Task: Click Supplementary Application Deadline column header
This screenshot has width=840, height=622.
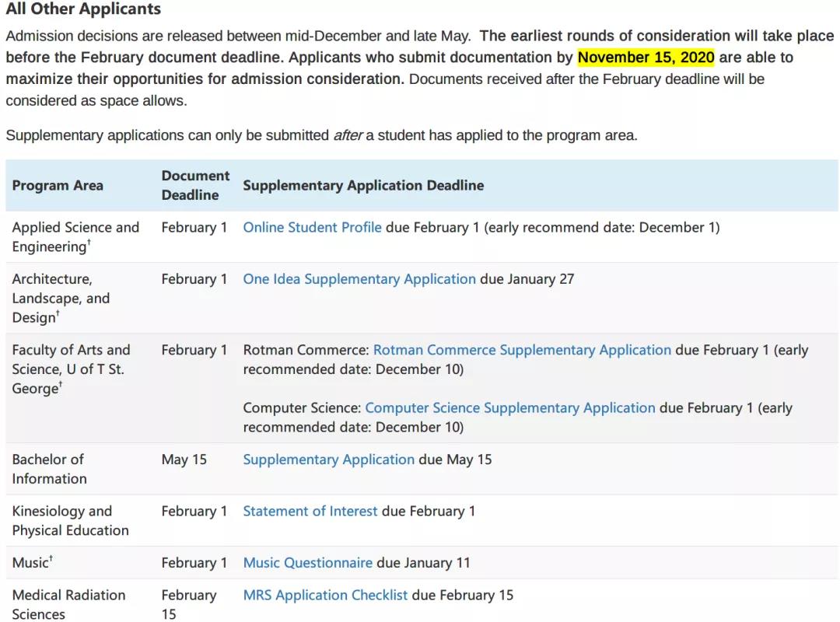Action: tap(364, 185)
